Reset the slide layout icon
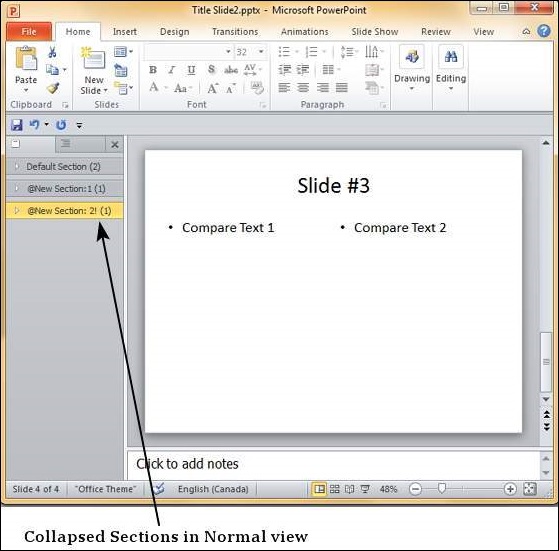The image size is (559, 551). pyautogui.click(x=121, y=70)
